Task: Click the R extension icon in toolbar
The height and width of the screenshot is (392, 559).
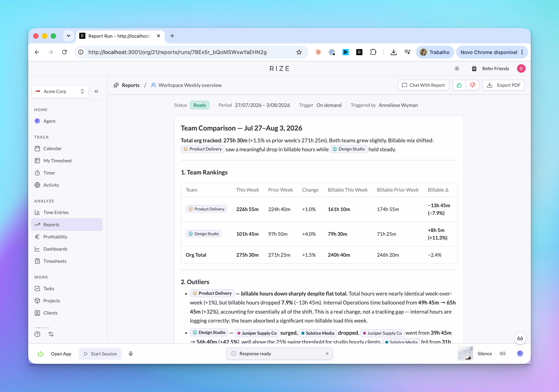Action: point(359,52)
